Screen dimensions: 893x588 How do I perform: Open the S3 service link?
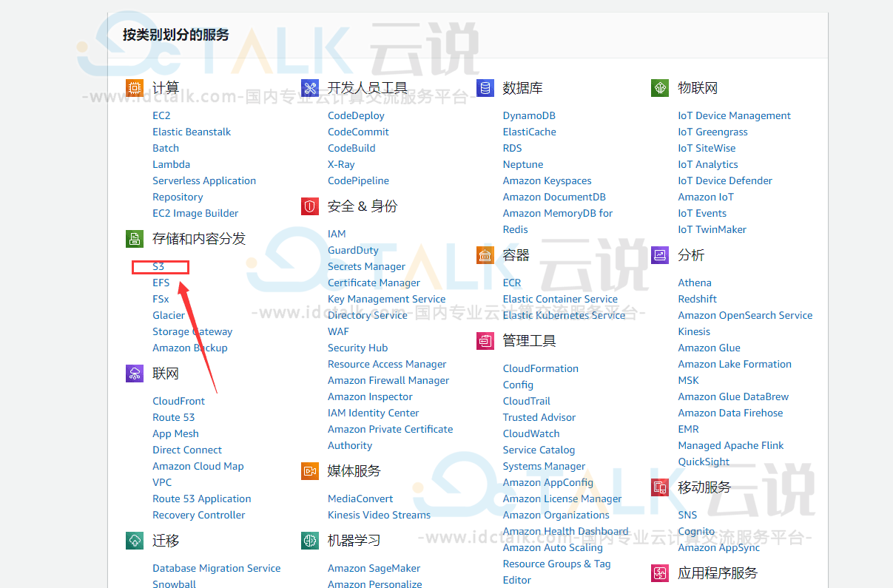158,266
